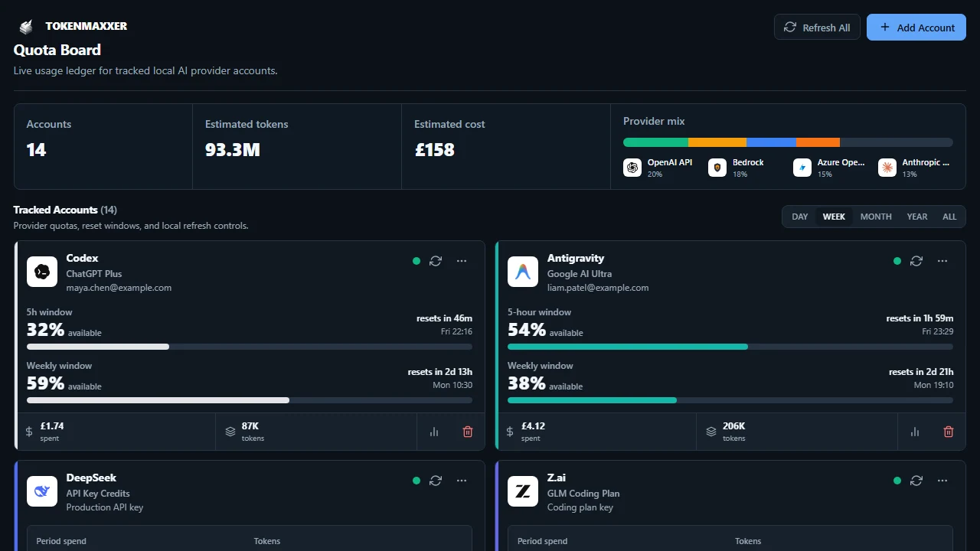Image resolution: width=980 pixels, height=551 pixels.
Task: Click Codex dollar spent icon
Action: [29, 432]
